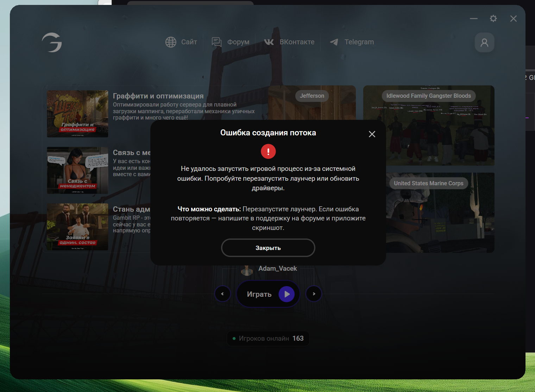Click the VK logo icon
Image resolution: width=535 pixels, height=392 pixels.
pos(269,42)
